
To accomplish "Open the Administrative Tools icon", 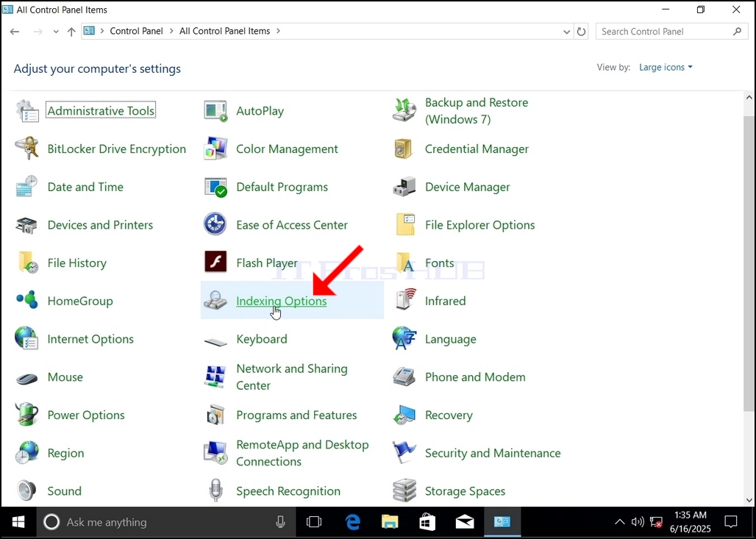I will (27, 111).
